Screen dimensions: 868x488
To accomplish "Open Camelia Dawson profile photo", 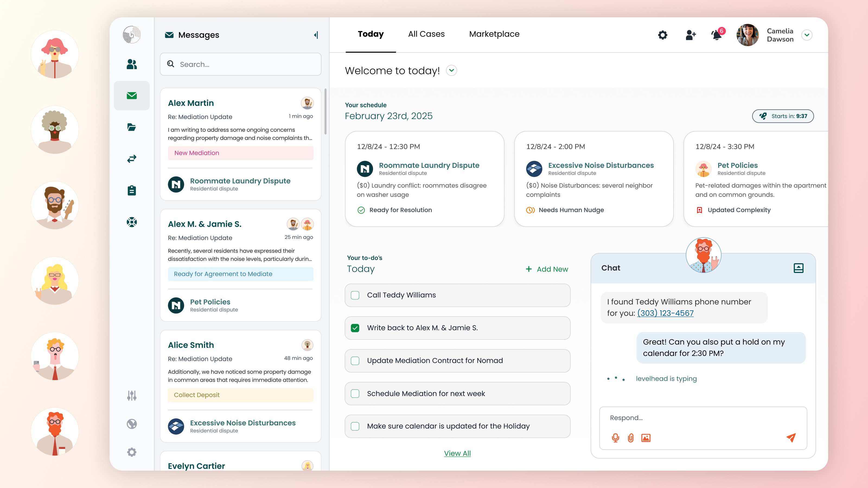I will pyautogui.click(x=748, y=35).
